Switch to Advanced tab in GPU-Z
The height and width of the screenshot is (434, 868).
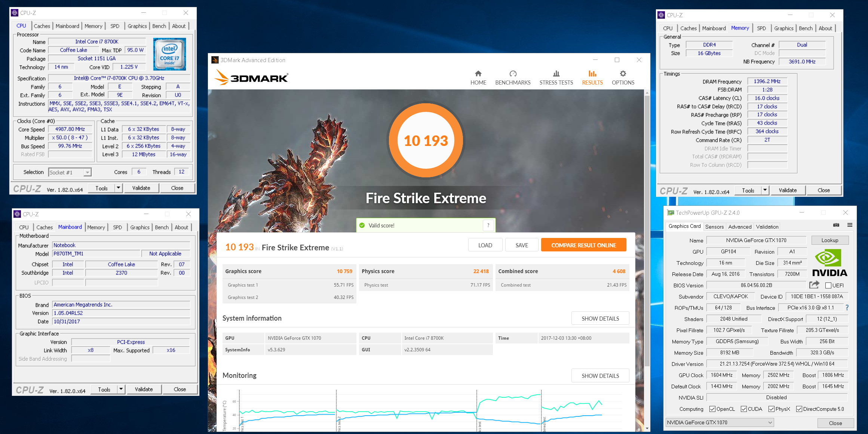pos(740,226)
